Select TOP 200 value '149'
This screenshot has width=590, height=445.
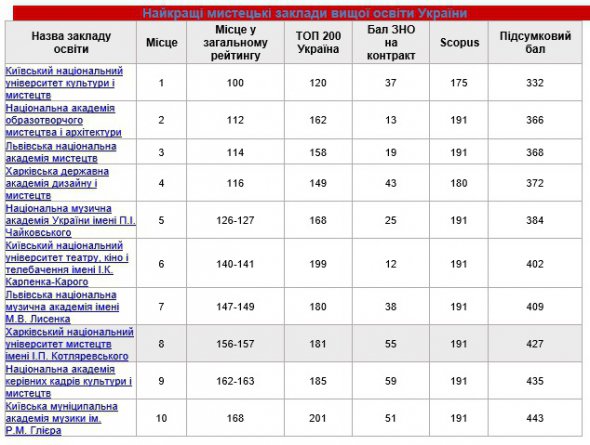(318, 183)
